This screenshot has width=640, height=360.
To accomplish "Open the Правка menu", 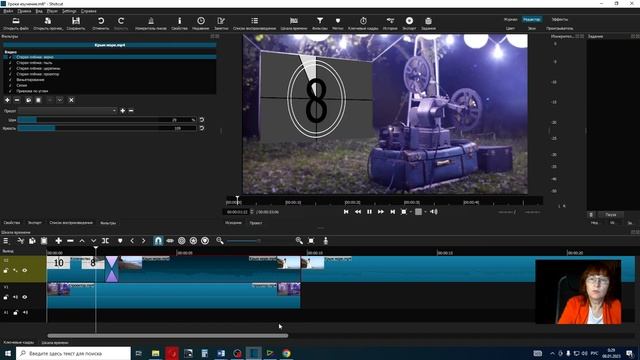I will (24, 11).
